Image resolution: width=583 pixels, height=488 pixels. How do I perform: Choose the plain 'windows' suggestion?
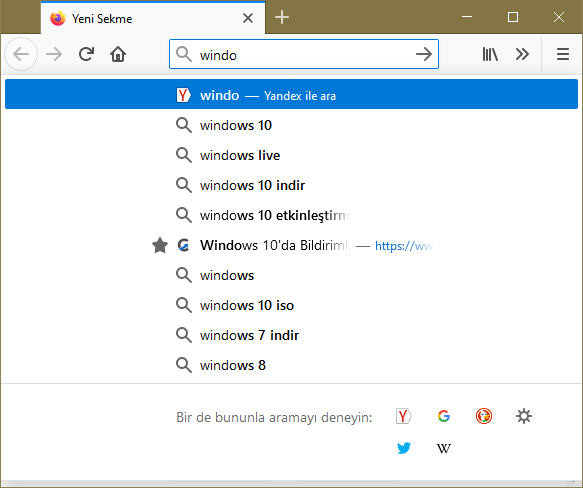pos(292,275)
